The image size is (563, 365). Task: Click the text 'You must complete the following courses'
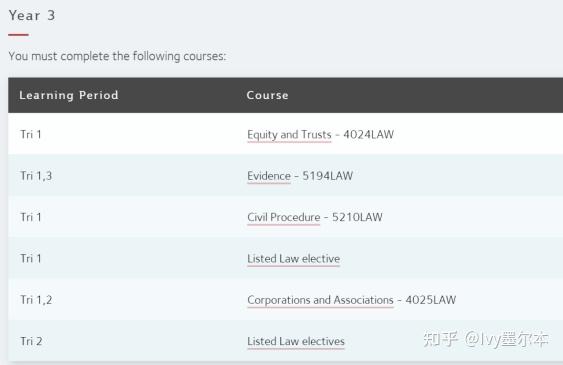click(x=117, y=56)
